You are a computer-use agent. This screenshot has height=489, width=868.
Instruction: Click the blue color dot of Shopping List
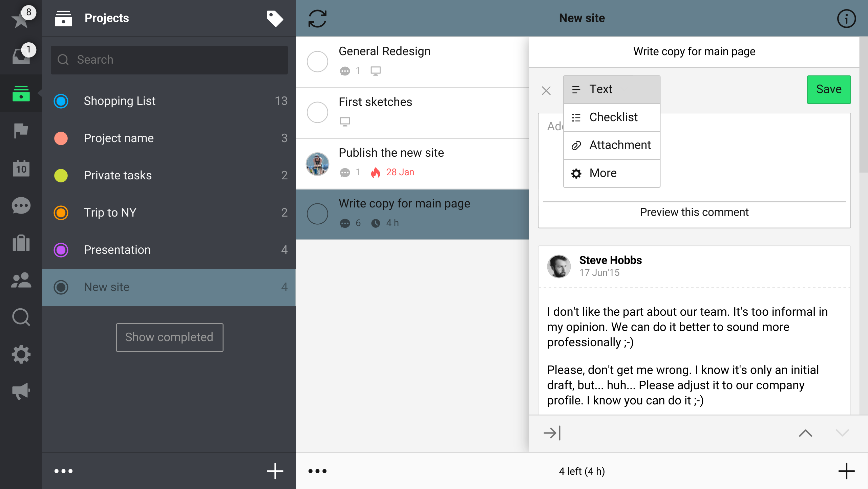[61, 101]
